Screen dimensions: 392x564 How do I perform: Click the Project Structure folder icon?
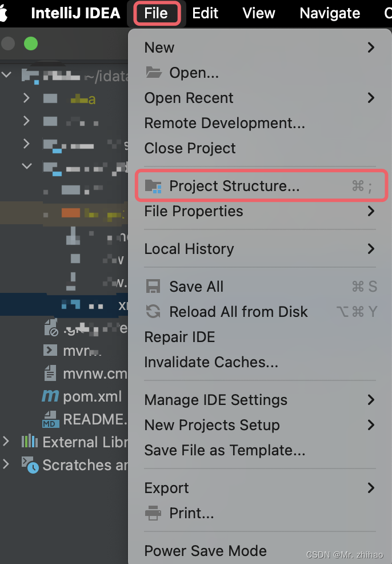click(x=152, y=185)
